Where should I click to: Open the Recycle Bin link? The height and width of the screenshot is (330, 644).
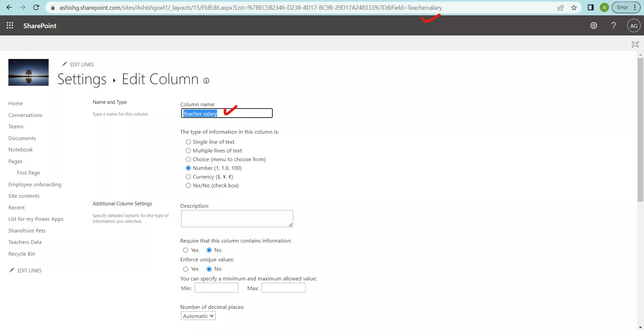coord(21,254)
